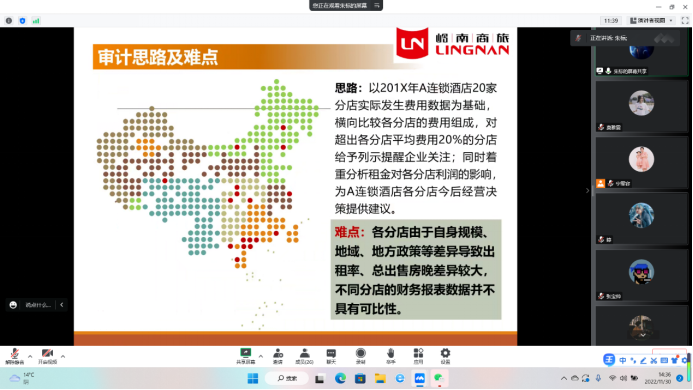This screenshot has width=693, height=390.
Task: Click the currently-speaking notification banner
Action: click(625, 38)
